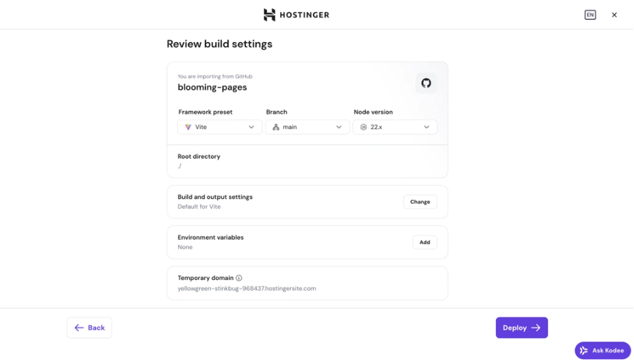
Task: Start deployment with the Deploy button
Action: coord(521,328)
